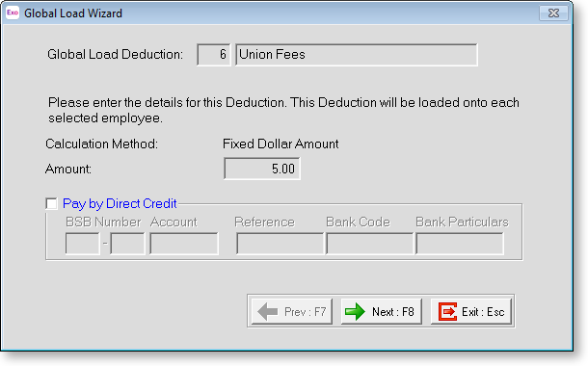Viewport: 588px width, 366px height.
Task: Click the first BSB Number box
Action: (x=83, y=244)
